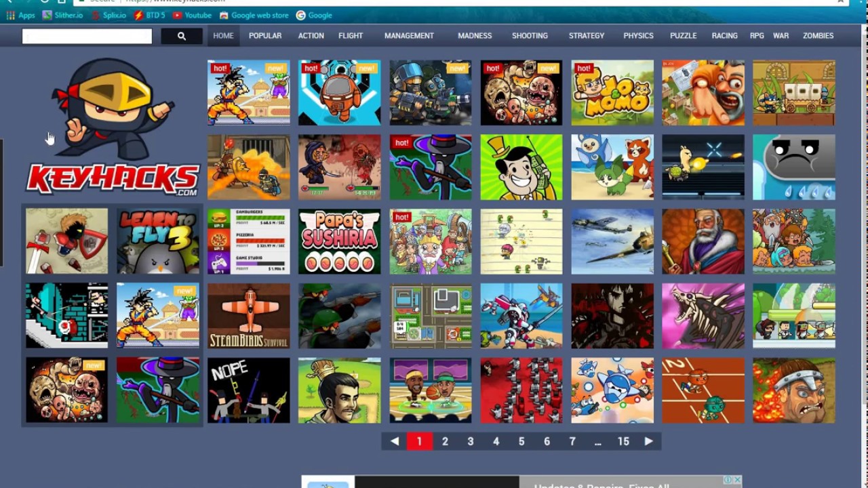Viewport: 868px width, 488px height.
Task: Open the armored soldiers squad thumbnail
Action: coord(430,92)
